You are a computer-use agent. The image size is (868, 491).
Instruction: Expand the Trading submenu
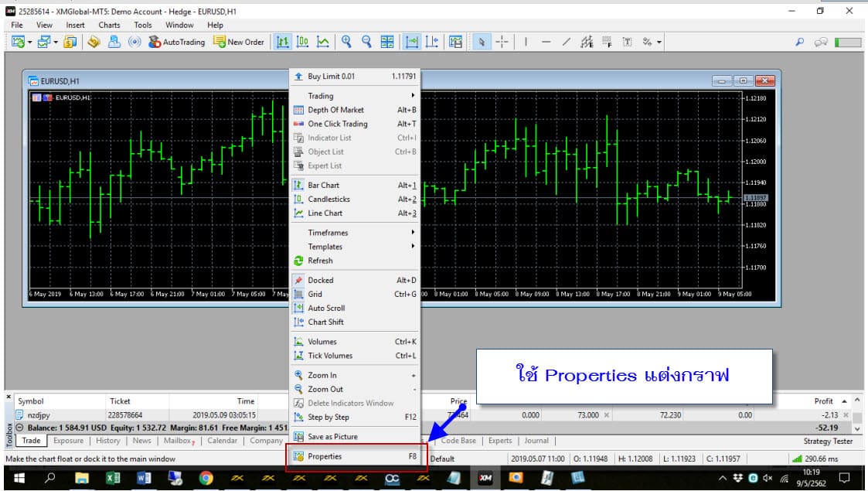click(321, 96)
